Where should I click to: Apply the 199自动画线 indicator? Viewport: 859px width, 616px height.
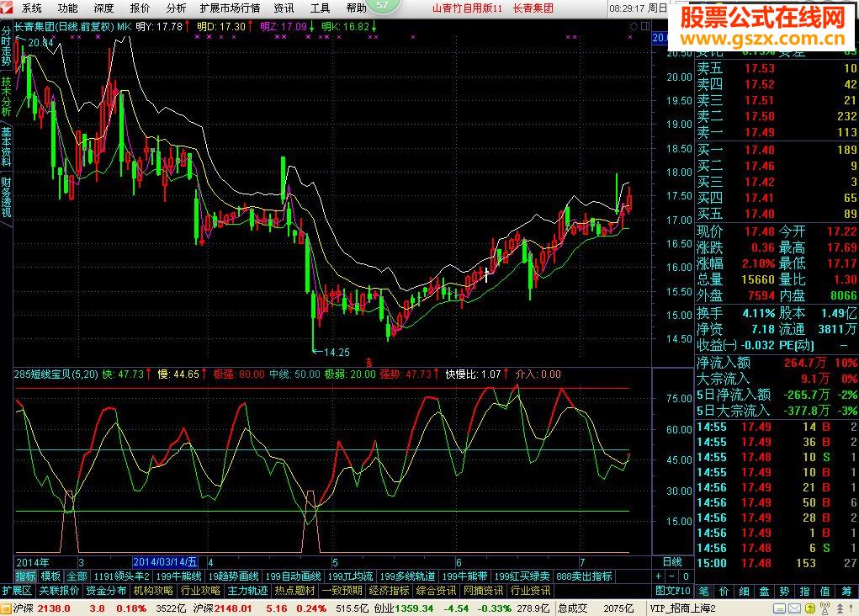pos(293,576)
